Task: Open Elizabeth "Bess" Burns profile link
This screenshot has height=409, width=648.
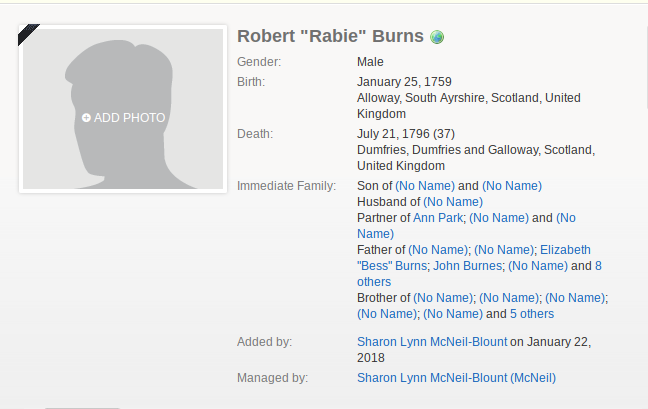Action: coord(565,250)
